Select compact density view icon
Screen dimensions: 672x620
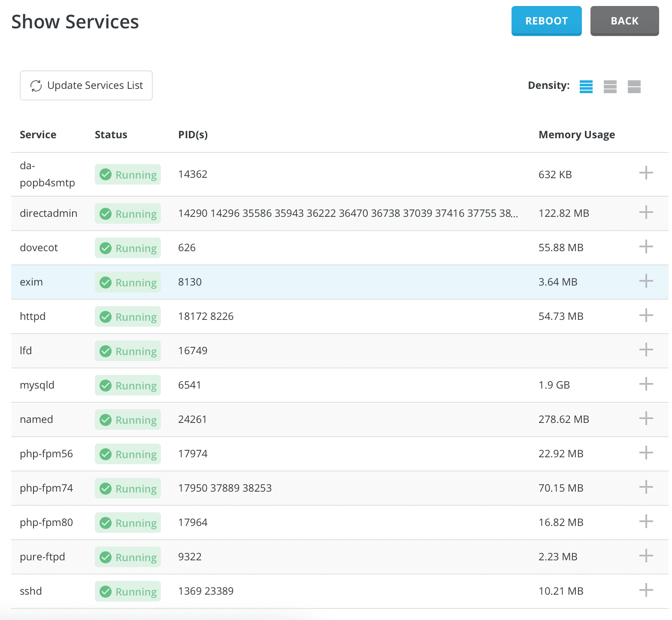click(586, 86)
